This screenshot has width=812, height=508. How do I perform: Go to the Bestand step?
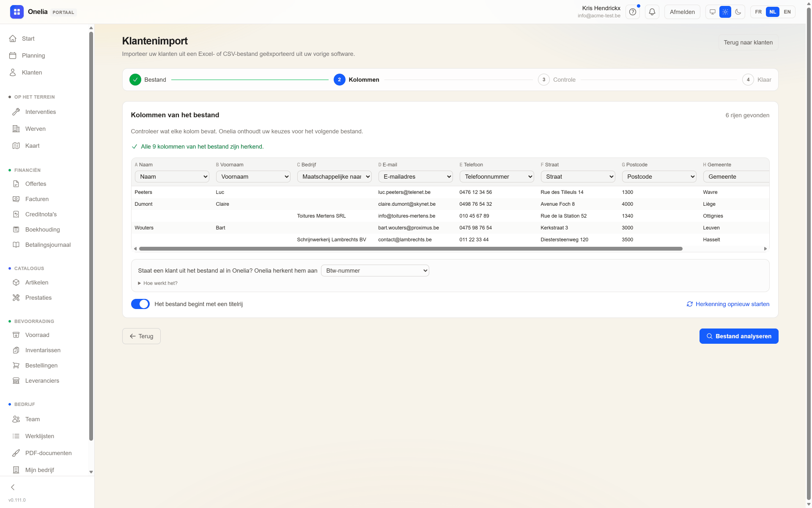click(148, 80)
